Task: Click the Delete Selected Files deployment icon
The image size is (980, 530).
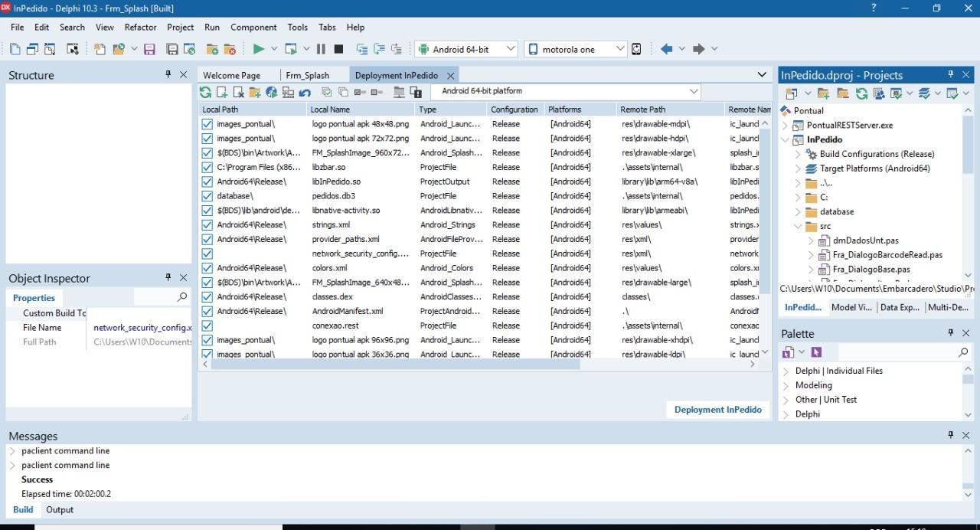Action: coord(238,92)
